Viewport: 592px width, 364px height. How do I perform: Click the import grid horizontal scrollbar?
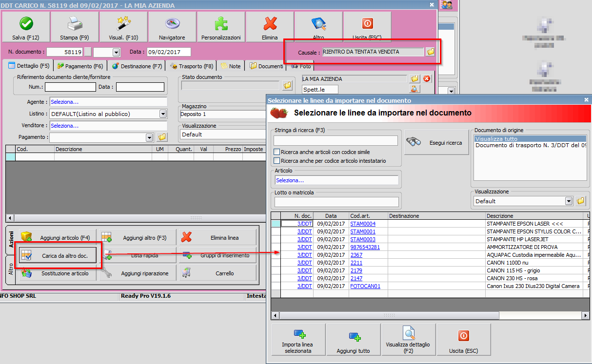[x=431, y=316]
